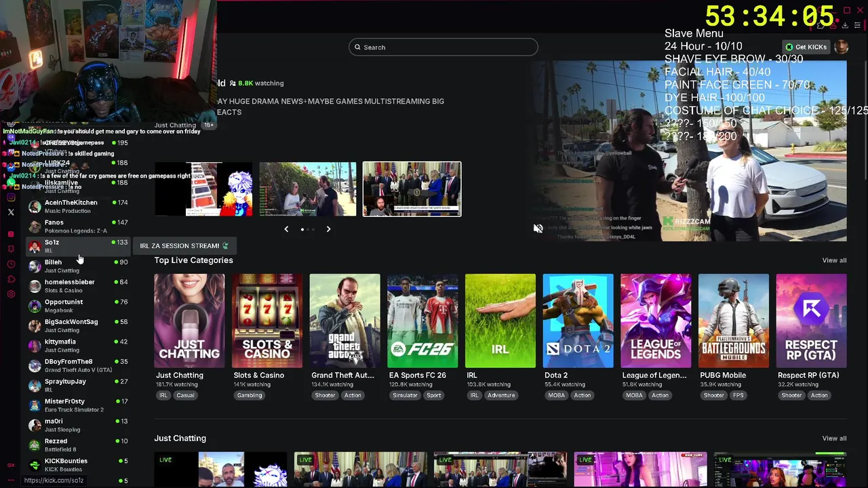Screen dimensions: 868x488
Task: Open PUBG Mobile category card
Action: click(x=734, y=321)
